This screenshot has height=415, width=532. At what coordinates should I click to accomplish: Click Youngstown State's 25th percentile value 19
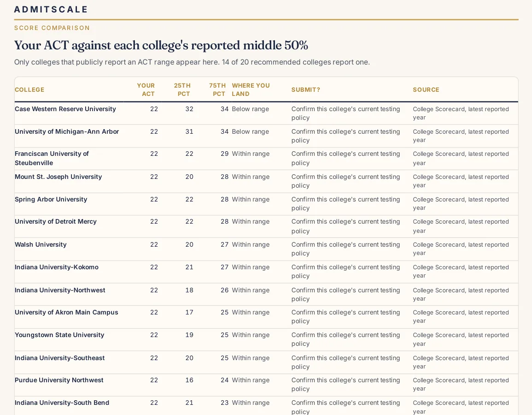coord(189,335)
